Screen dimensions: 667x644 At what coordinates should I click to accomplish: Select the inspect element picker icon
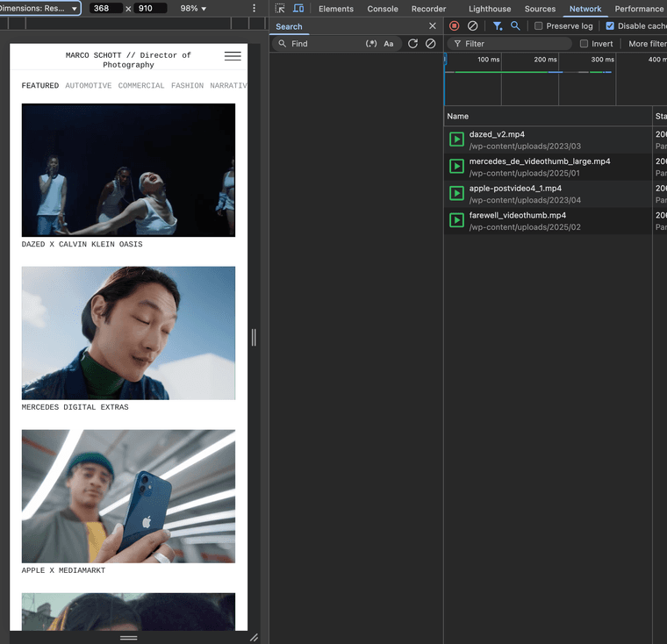coord(280,9)
